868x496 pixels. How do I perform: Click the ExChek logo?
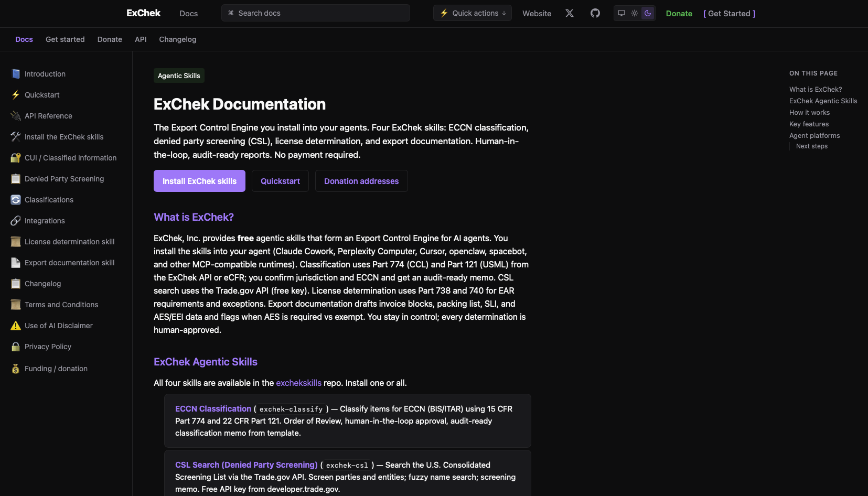[143, 13]
